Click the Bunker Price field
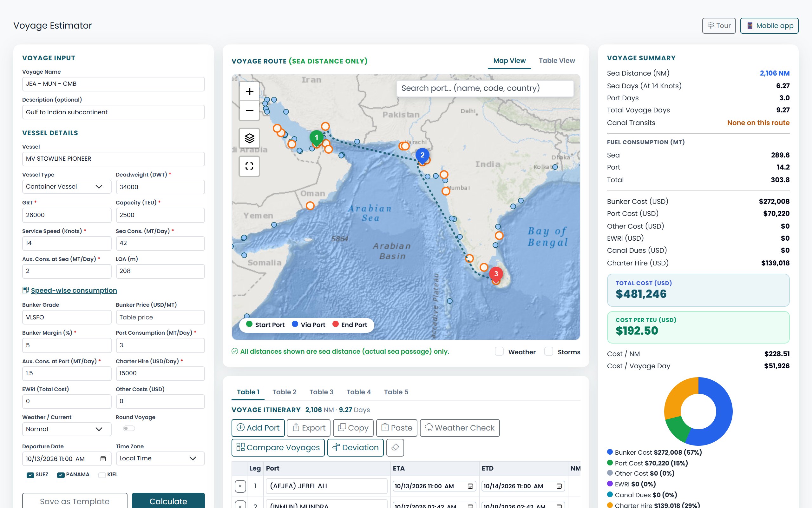Image resolution: width=812 pixels, height=508 pixels. pos(160,317)
